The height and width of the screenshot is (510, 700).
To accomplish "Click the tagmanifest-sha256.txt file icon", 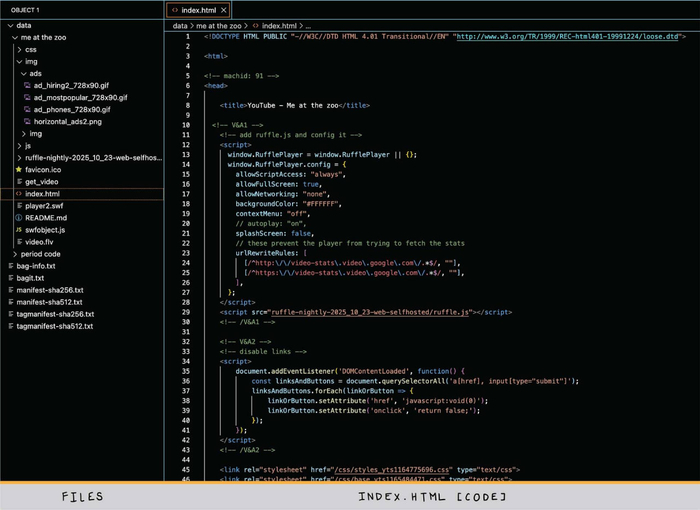I will 11,314.
